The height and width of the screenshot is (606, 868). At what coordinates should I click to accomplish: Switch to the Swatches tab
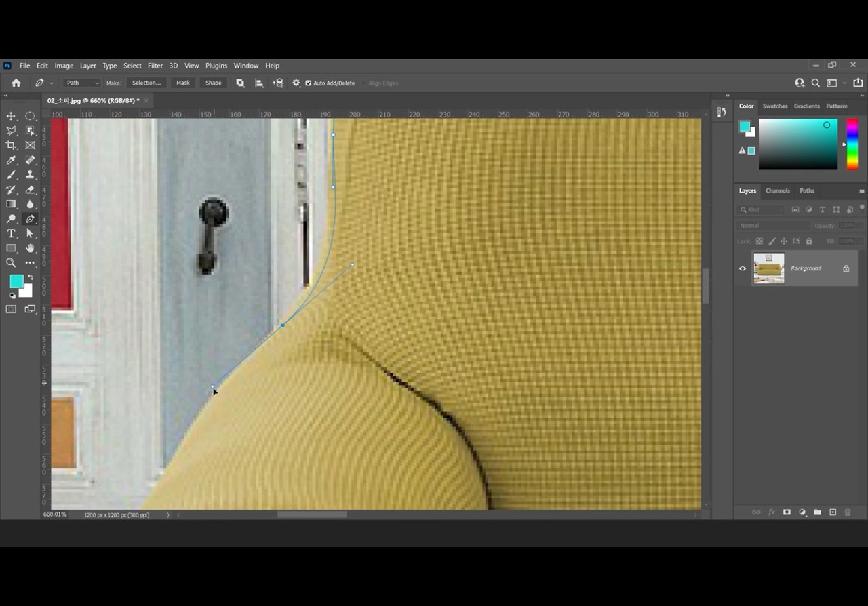pyautogui.click(x=775, y=106)
